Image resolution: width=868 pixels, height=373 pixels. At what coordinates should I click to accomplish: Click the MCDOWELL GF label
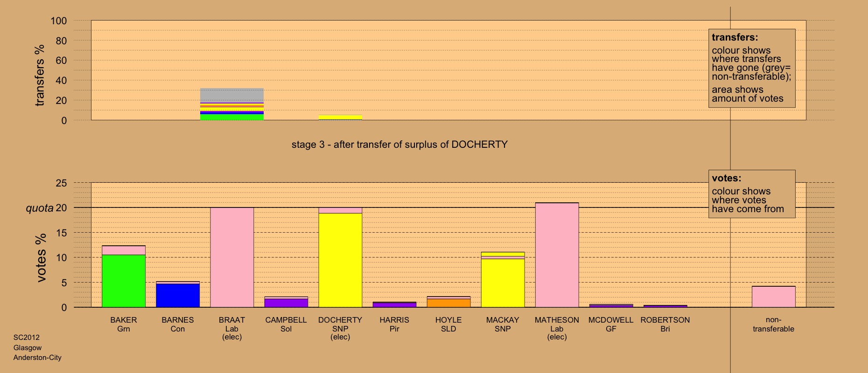[611, 324]
